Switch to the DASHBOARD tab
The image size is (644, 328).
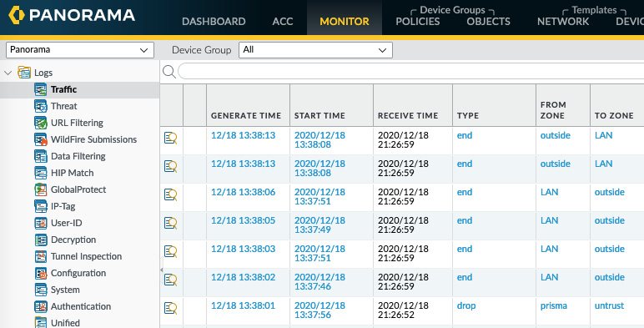point(214,22)
